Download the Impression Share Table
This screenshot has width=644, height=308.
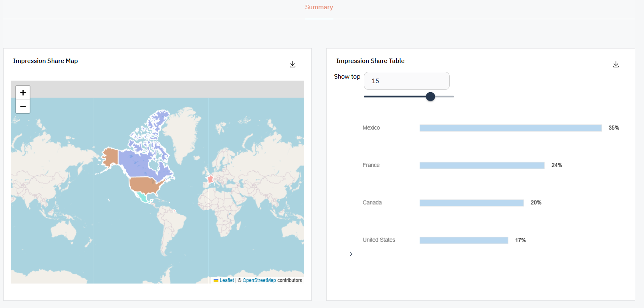pyautogui.click(x=616, y=64)
